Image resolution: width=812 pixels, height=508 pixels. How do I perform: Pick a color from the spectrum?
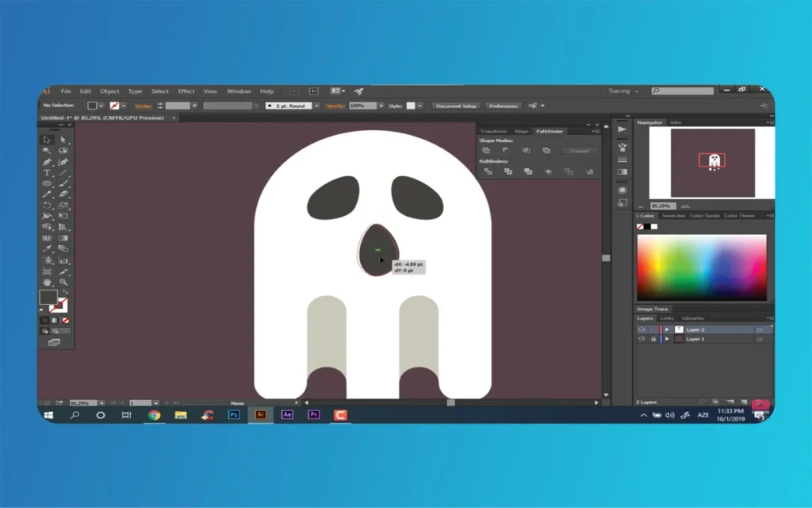(702, 266)
